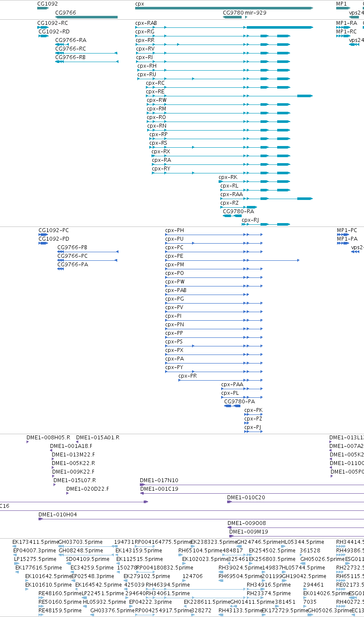The width and height of the screenshot is (364, 617).
Task: Click the CG9766 gene bar glyph
Action: click(86, 17)
